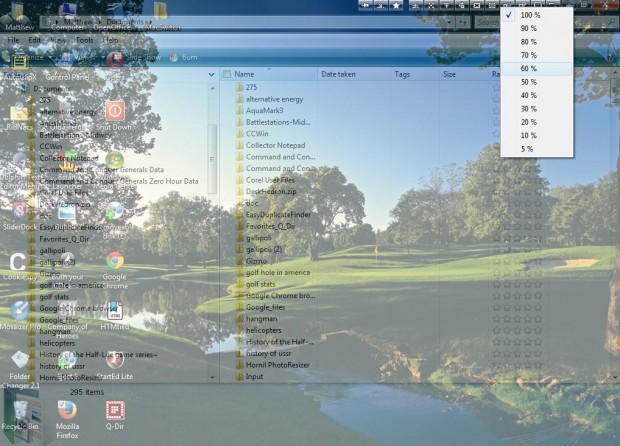Open the Views dropdown in Explorer toolbar

click(83, 57)
